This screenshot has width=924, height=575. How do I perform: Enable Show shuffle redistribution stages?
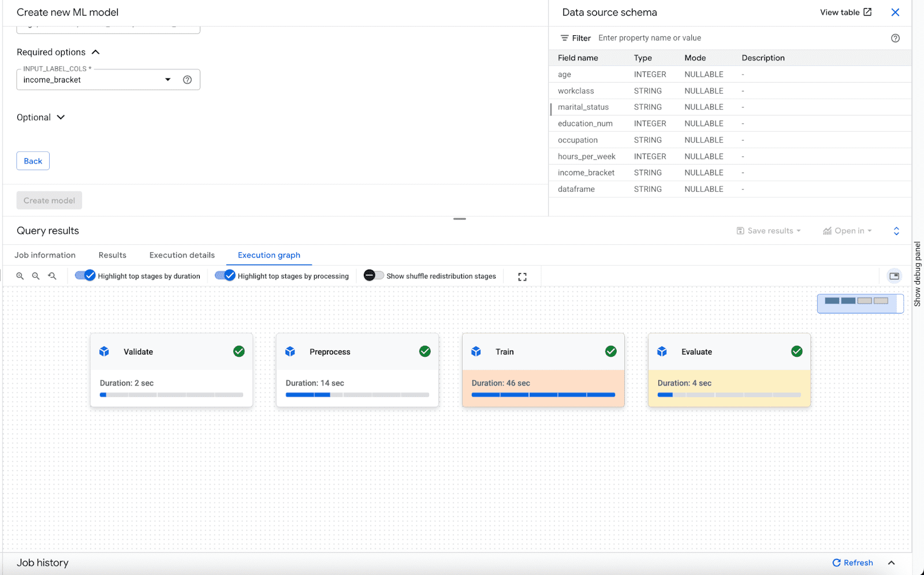372,275
